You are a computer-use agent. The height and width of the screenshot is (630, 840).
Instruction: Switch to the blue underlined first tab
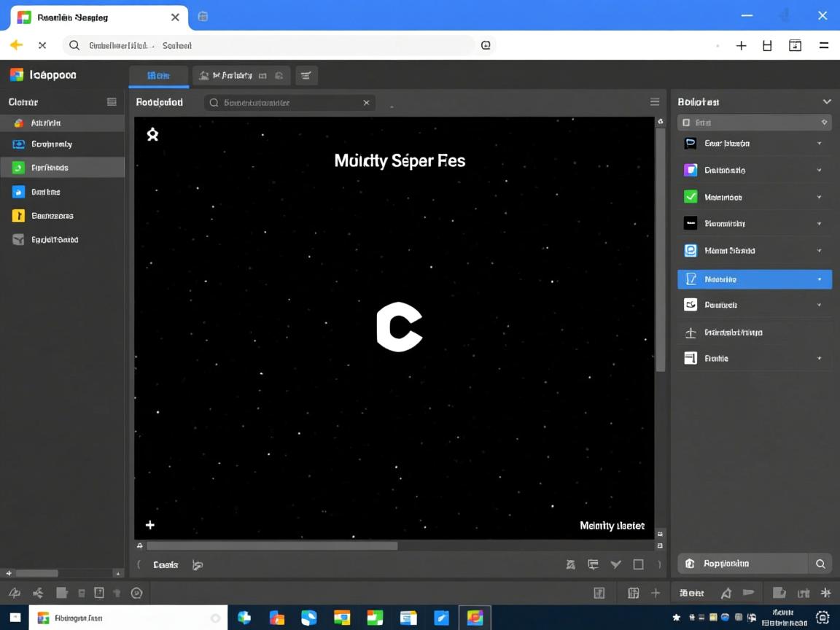click(x=158, y=75)
